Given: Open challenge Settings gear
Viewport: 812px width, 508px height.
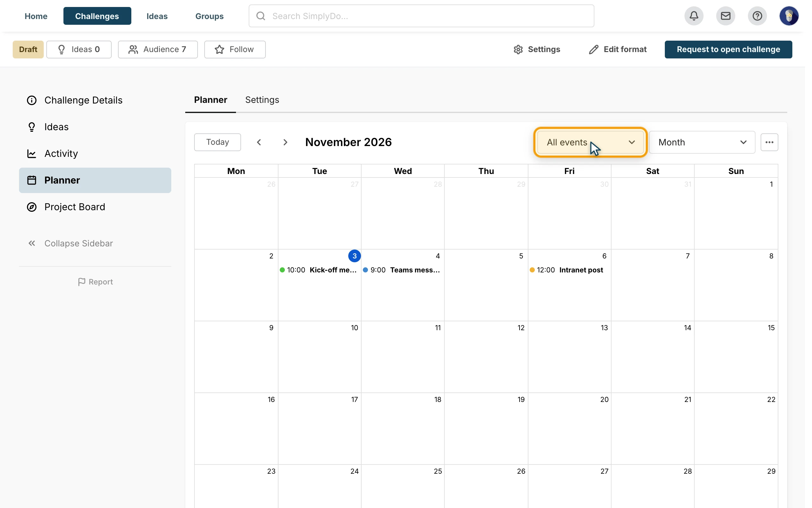Looking at the screenshot, I should [x=537, y=50].
